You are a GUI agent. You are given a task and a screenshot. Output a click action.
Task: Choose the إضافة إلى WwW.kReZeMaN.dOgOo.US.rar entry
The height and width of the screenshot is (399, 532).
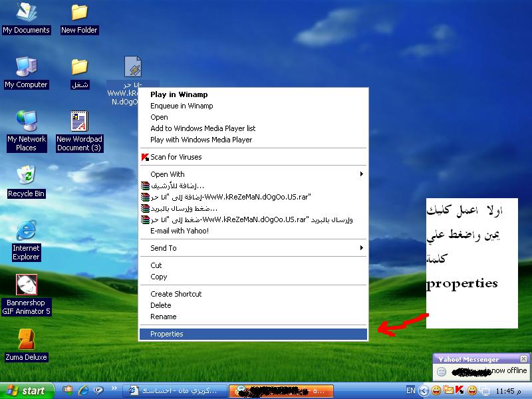tap(253, 197)
